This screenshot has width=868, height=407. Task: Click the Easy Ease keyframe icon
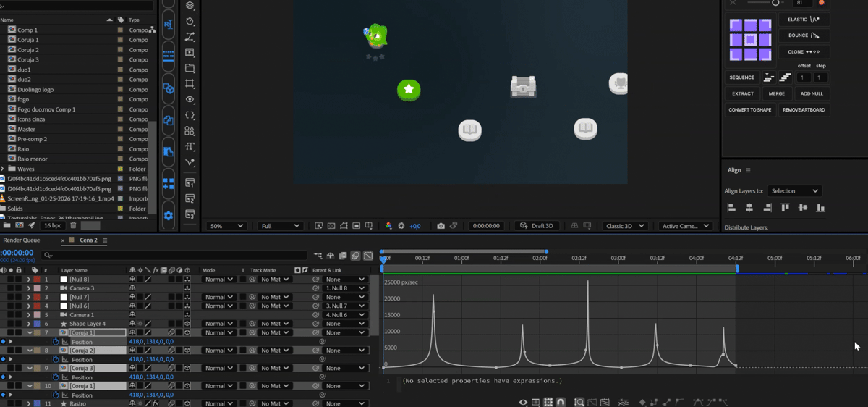point(699,402)
